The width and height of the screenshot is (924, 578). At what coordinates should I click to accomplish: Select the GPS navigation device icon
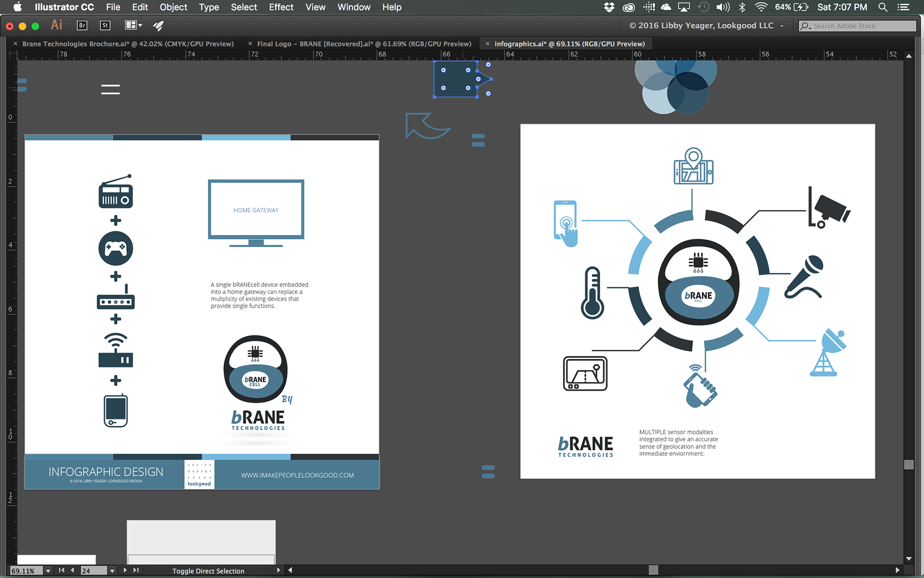(585, 373)
